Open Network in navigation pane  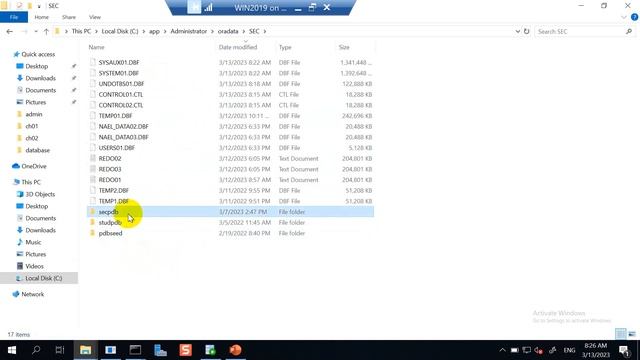[32, 294]
